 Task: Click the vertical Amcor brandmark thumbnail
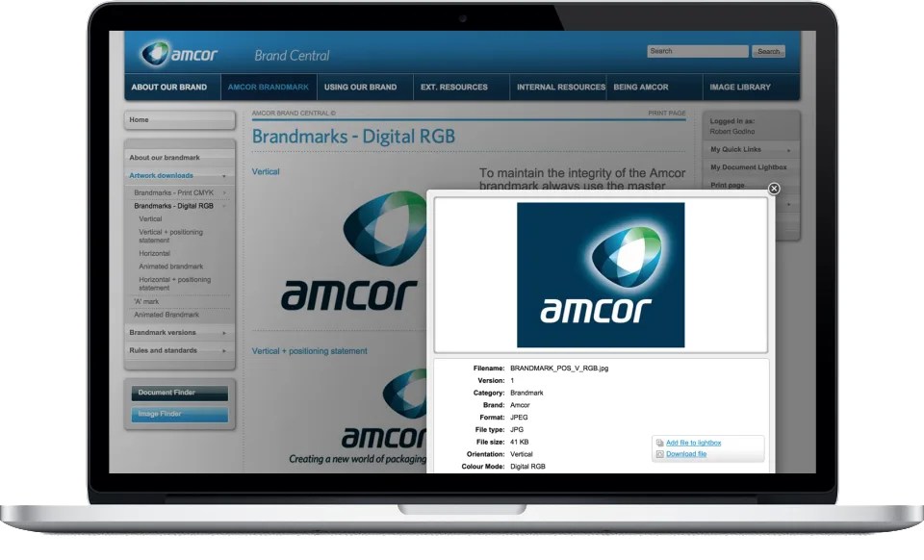[x=353, y=251]
